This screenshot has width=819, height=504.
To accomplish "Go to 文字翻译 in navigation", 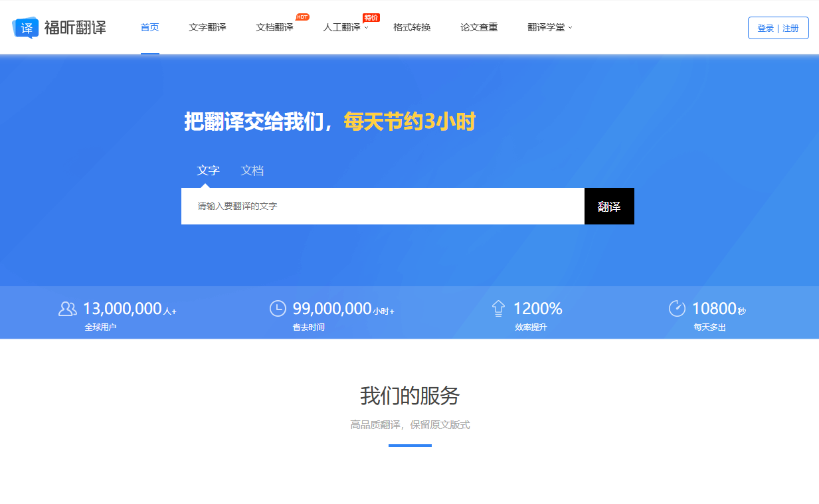I will pos(207,27).
